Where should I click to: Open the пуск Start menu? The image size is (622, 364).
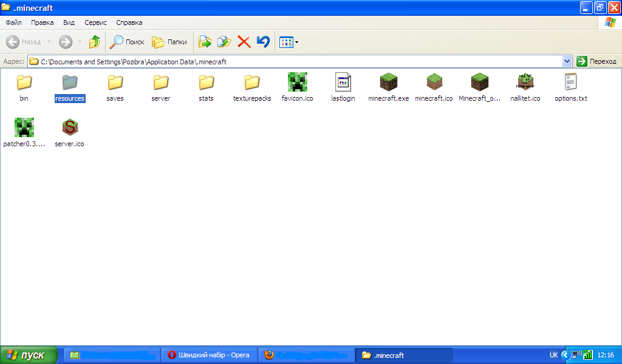pyautogui.click(x=29, y=355)
